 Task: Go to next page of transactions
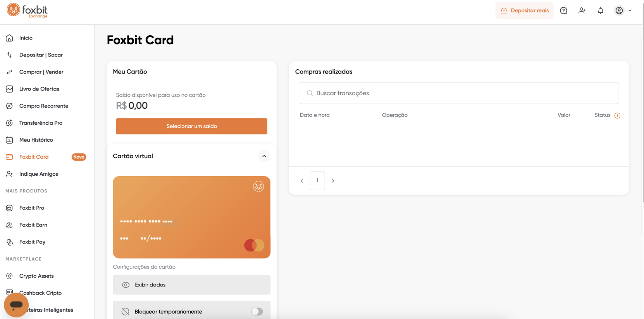(x=333, y=181)
